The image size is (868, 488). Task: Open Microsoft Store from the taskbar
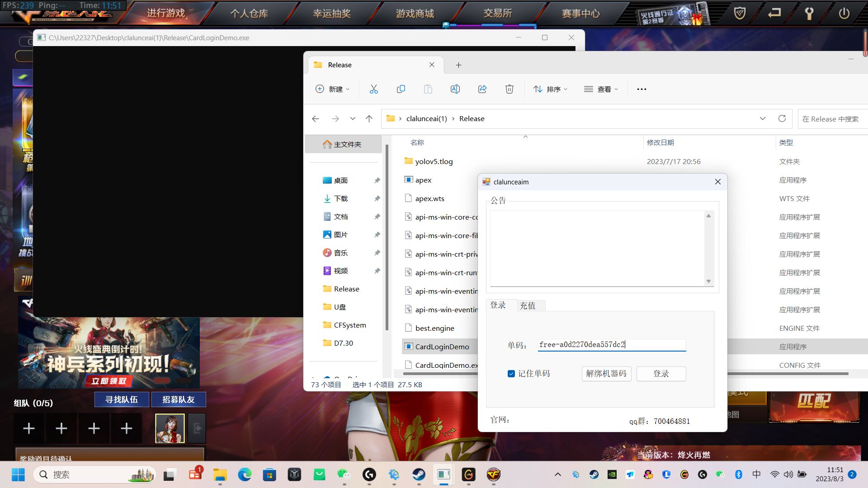(x=269, y=474)
